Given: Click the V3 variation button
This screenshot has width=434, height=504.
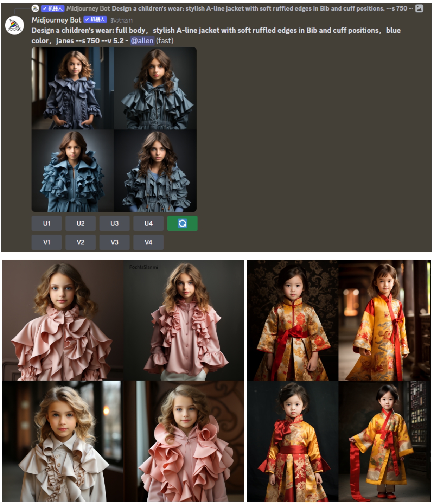Looking at the screenshot, I should coord(114,242).
